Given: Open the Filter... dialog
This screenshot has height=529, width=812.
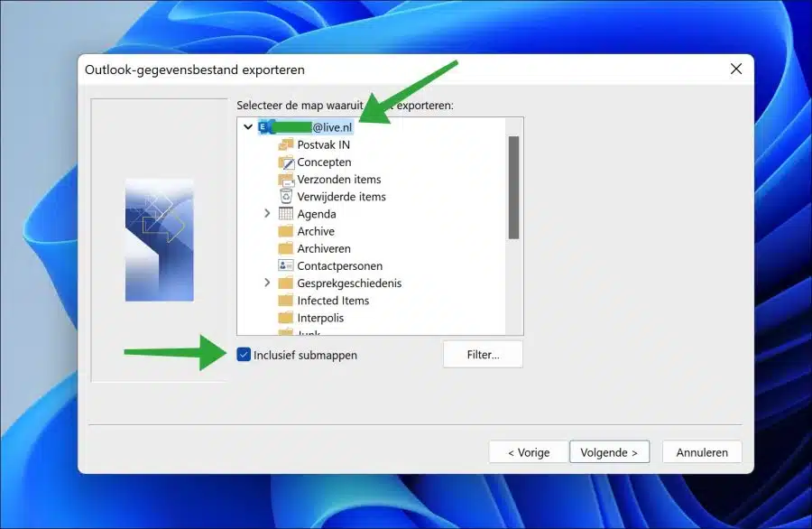Looking at the screenshot, I should (484, 355).
